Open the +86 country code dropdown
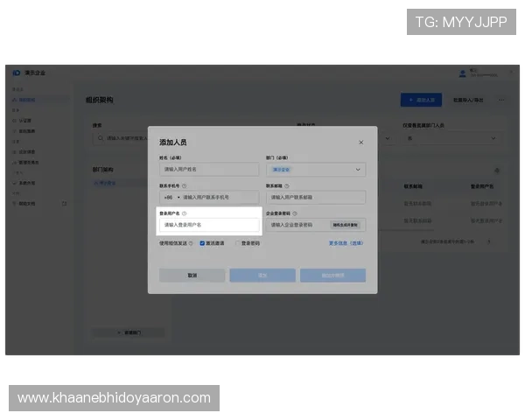 (x=171, y=198)
